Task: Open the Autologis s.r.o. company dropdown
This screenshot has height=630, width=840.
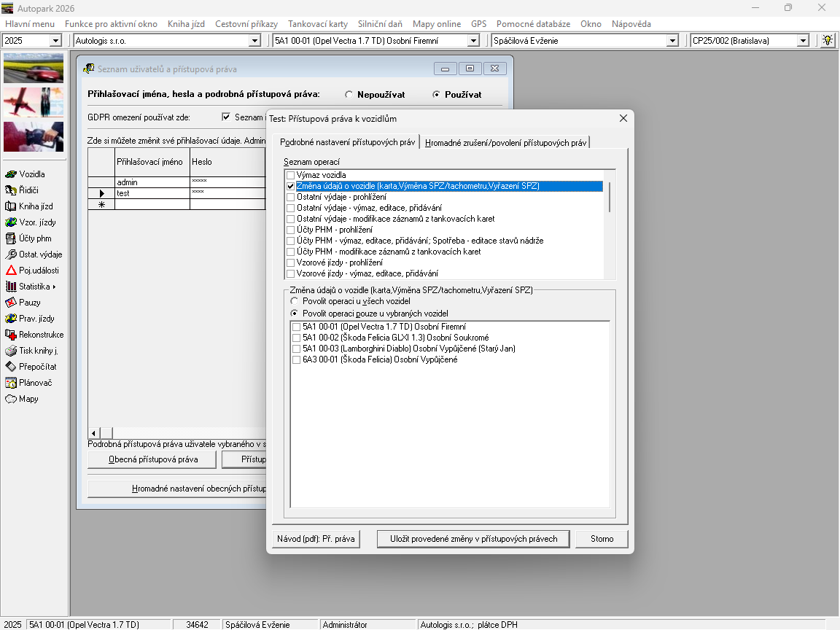Action: (254, 41)
